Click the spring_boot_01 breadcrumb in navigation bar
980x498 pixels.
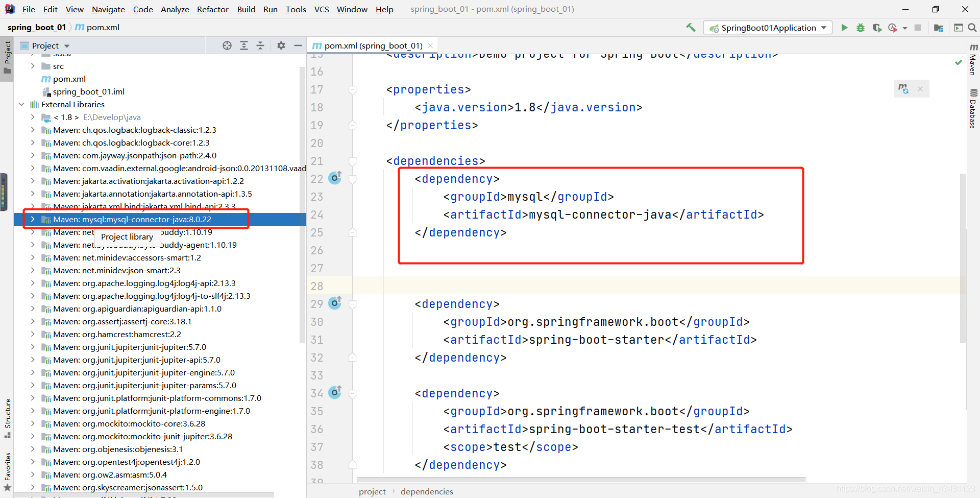coord(36,28)
